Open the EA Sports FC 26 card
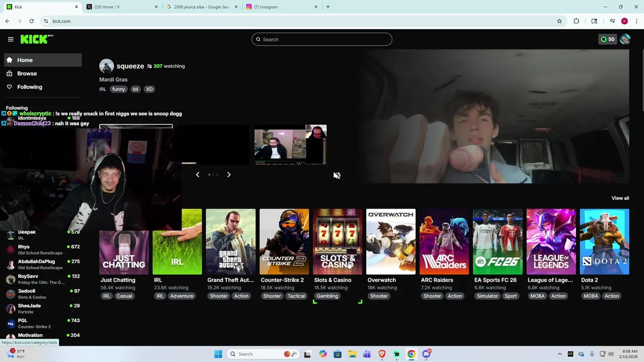 498,242
